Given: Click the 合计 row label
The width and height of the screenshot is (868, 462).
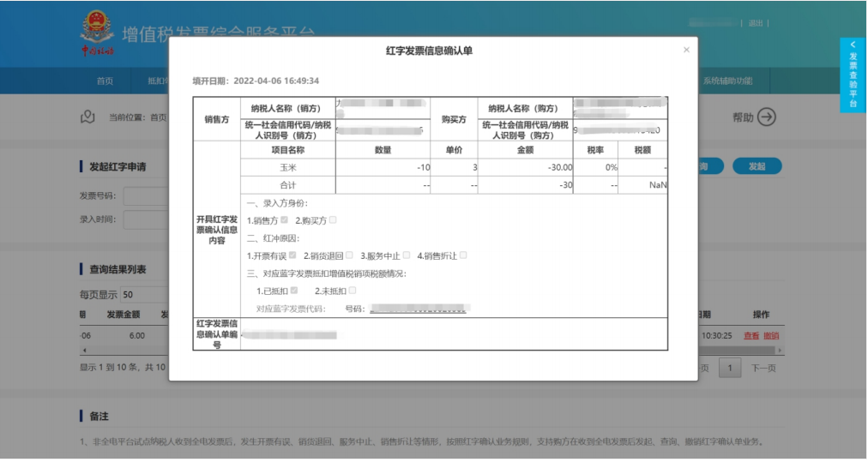Looking at the screenshot, I should 288,185.
